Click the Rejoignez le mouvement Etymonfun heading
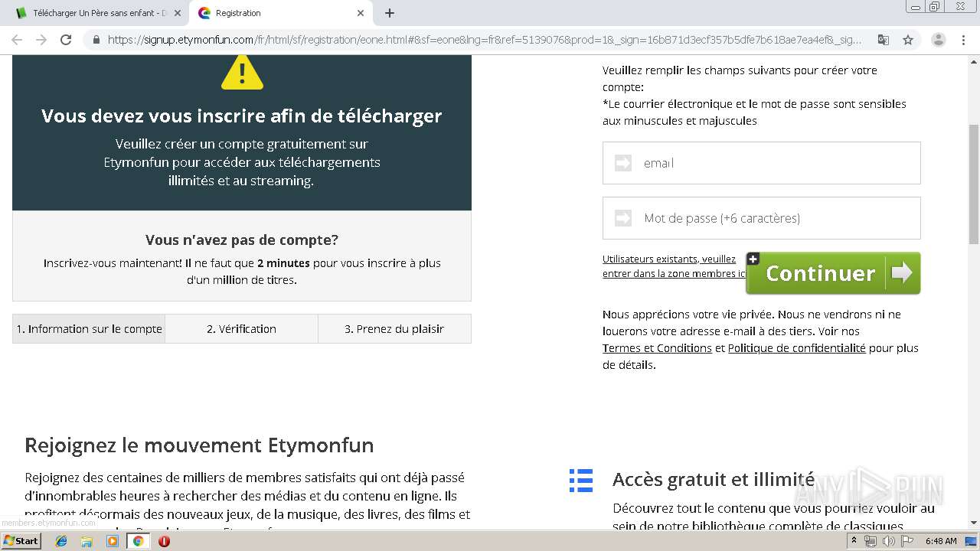The width and height of the screenshot is (980, 551). [199, 445]
